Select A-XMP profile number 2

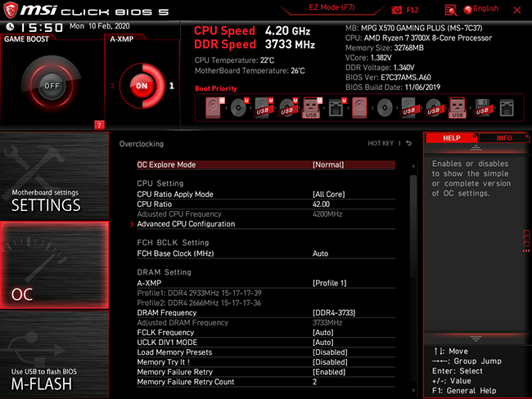click(x=112, y=86)
